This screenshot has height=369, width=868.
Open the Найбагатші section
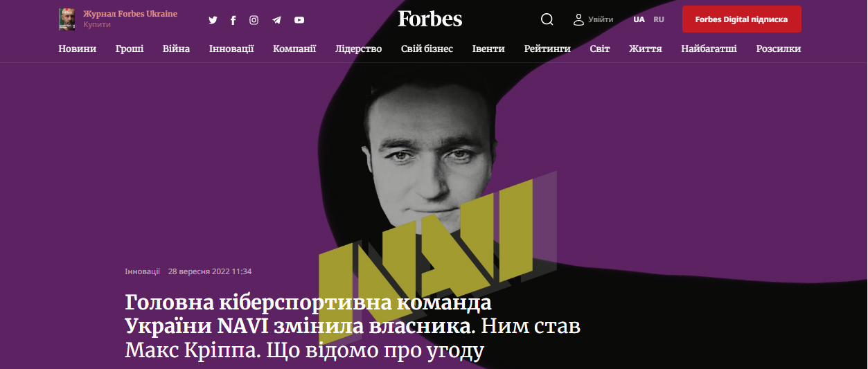(709, 48)
